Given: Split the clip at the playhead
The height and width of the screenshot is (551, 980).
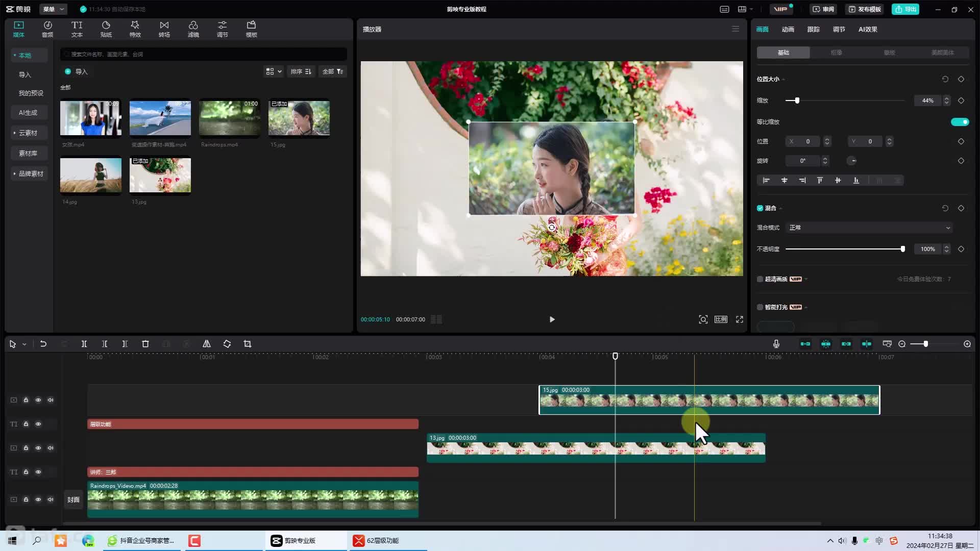Looking at the screenshot, I should (84, 344).
